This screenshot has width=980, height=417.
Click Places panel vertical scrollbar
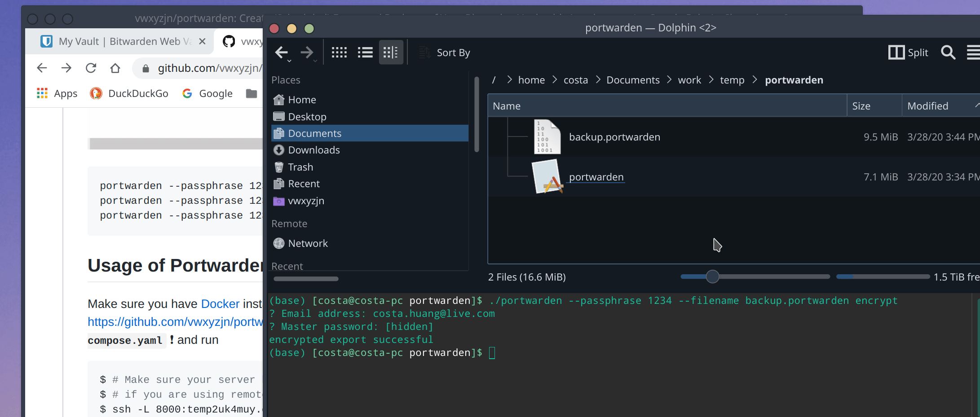(x=477, y=115)
